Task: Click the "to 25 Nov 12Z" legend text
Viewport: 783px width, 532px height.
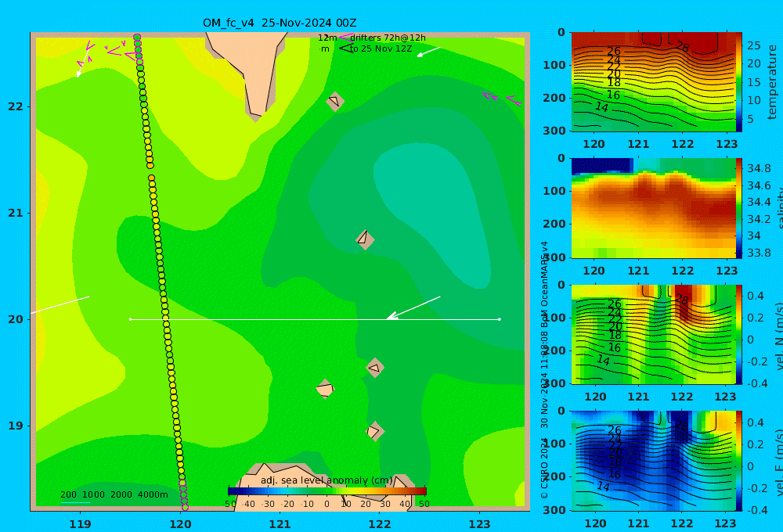Action: [x=381, y=49]
